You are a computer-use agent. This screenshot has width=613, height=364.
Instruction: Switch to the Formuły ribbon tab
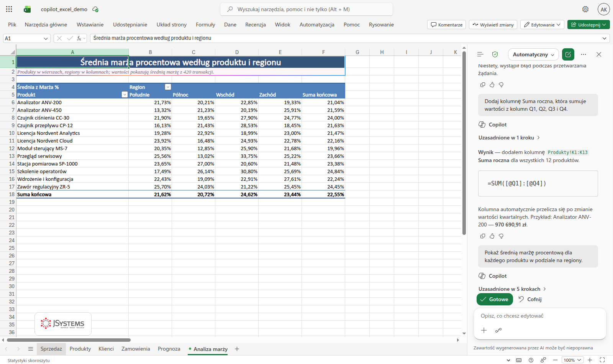[205, 25]
